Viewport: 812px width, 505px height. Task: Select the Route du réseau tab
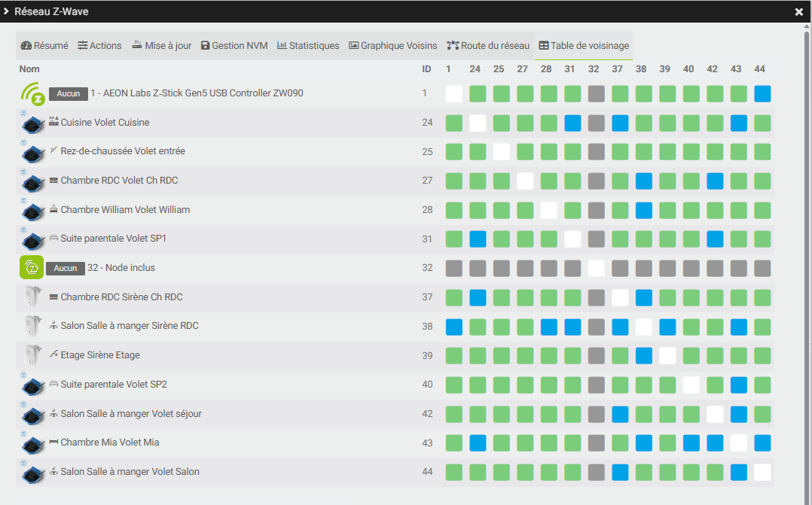pos(488,46)
